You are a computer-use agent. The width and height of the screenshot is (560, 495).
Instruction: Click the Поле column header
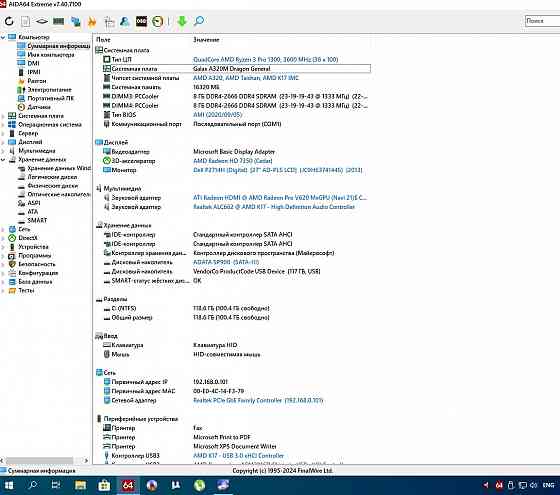(104, 40)
